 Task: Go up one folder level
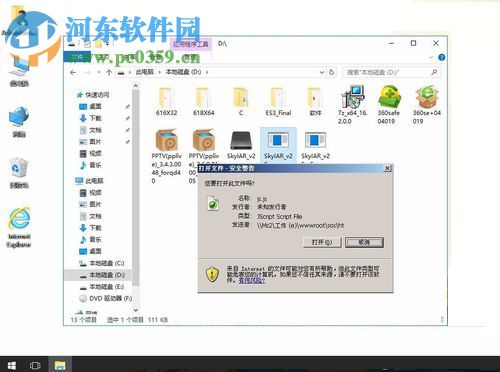coord(109,72)
